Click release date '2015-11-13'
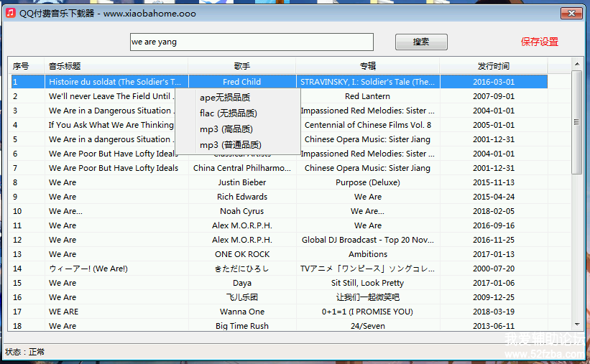This screenshot has height=364, width=590. pyautogui.click(x=493, y=182)
